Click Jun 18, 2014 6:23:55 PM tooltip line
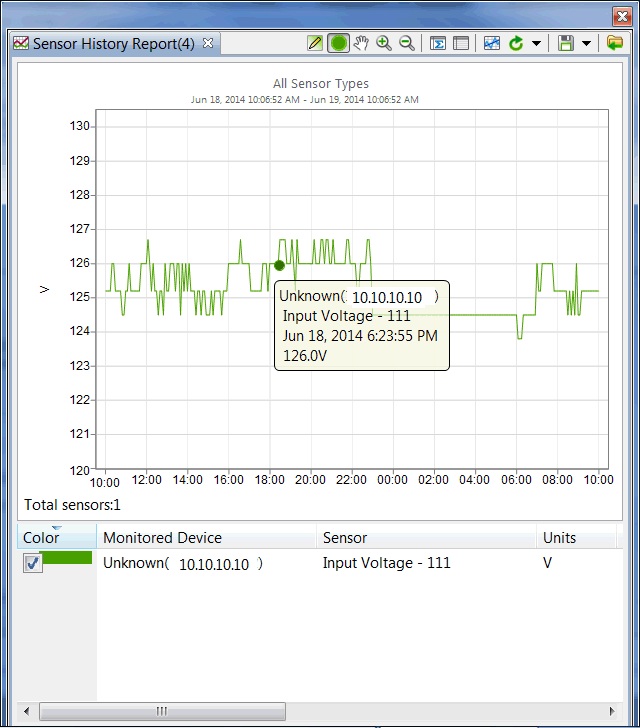Image resolution: width=640 pixels, height=728 pixels. [x=360, y=336]
